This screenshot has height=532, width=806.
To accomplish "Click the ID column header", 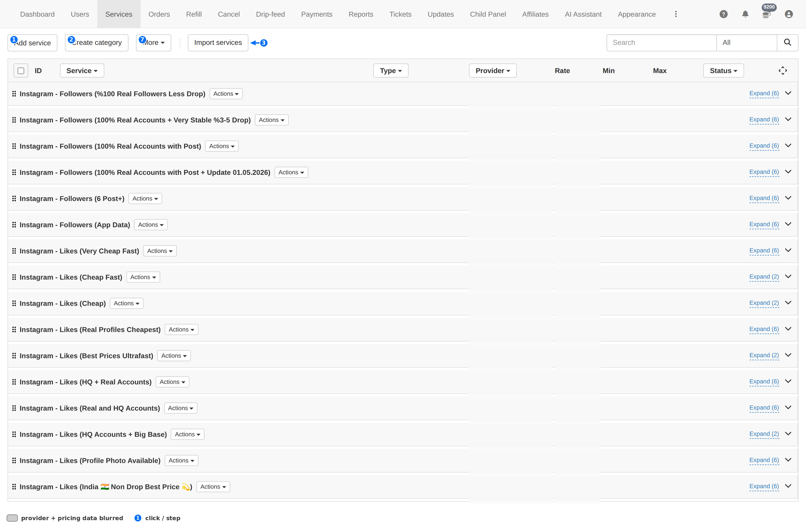I will click(x=38, y=71).
